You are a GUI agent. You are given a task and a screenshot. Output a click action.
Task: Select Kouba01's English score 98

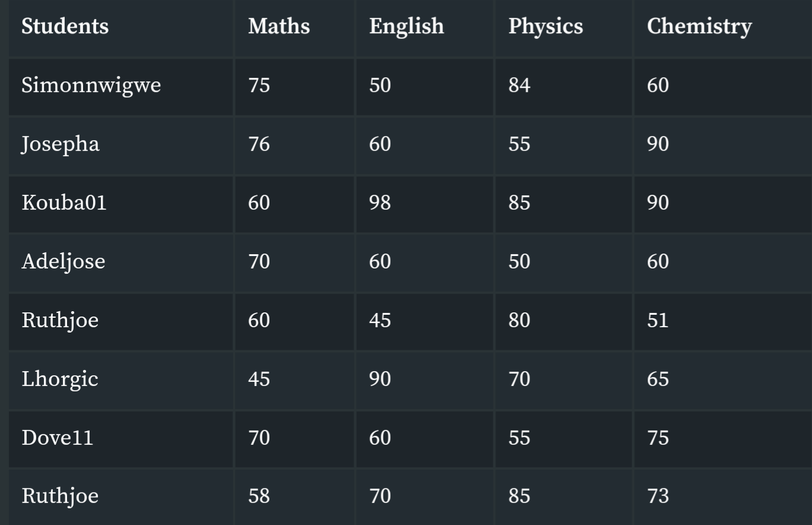[425, 204]
